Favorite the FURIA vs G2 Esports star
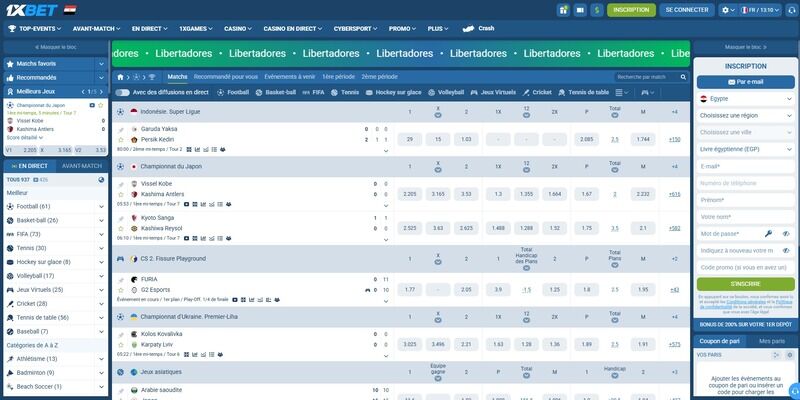Viewport: 800px width, 400px height. [121, 290]
